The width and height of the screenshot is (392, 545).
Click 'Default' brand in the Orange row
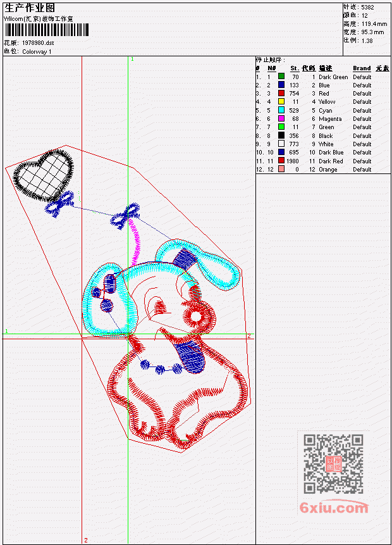(x=362, y=170)
